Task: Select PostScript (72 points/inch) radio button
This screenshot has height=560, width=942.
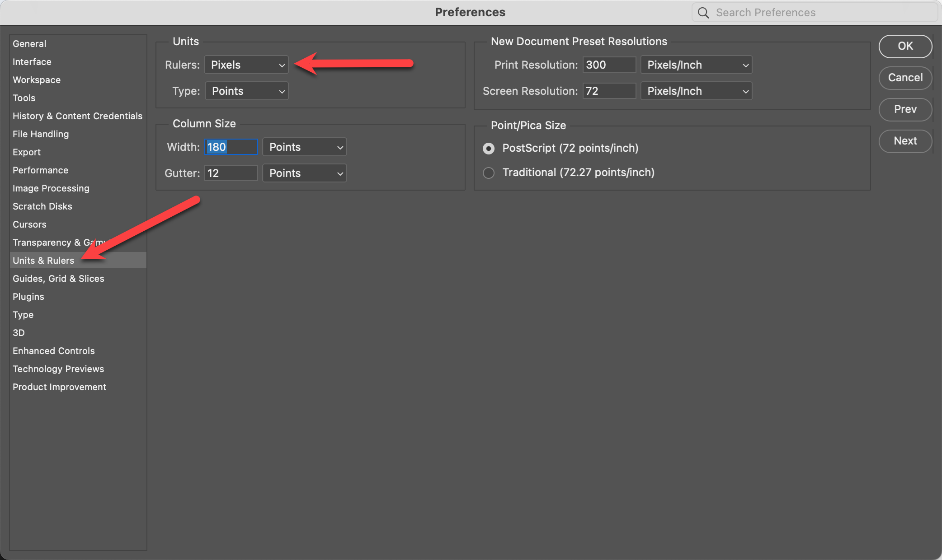Action: pyautogui.click(x=489, y=148)
